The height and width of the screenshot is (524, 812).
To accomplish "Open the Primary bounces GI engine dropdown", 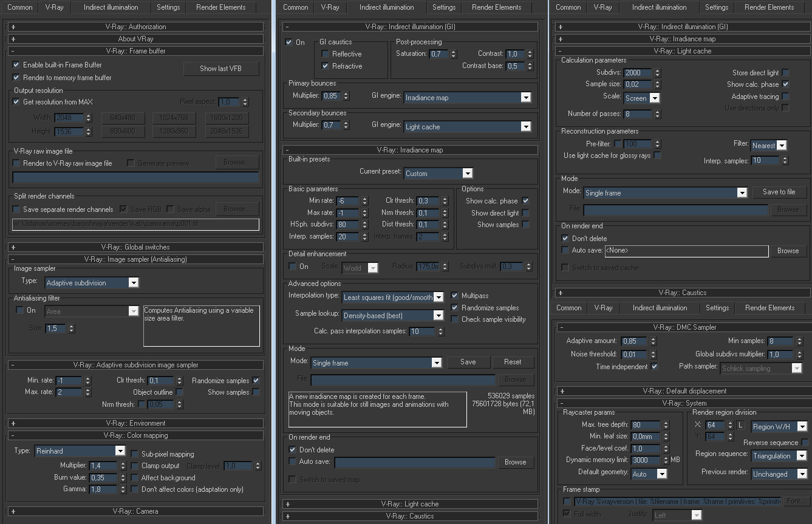I will point(468,97).
